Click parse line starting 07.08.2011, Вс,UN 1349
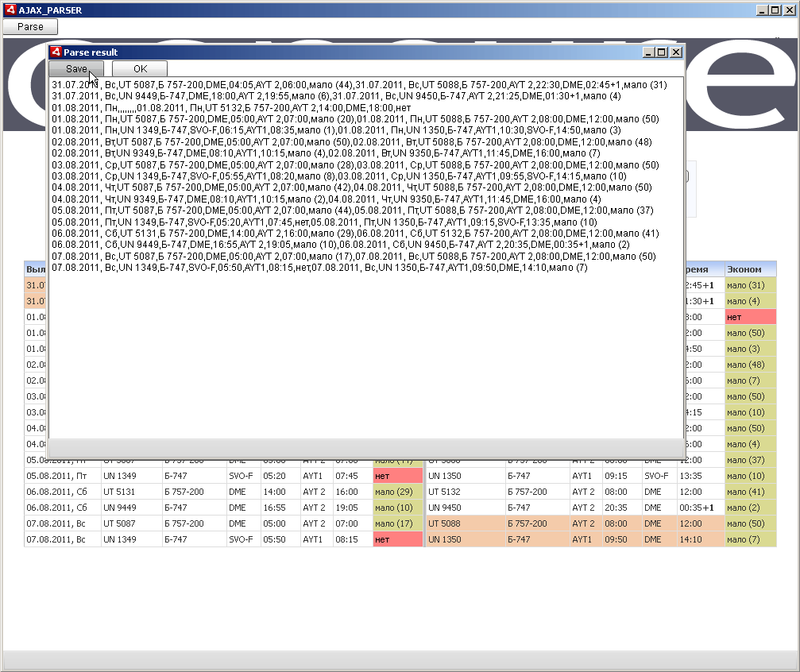Screen dimensions: 800x672 pyautogui.click(x=319, y=268)
